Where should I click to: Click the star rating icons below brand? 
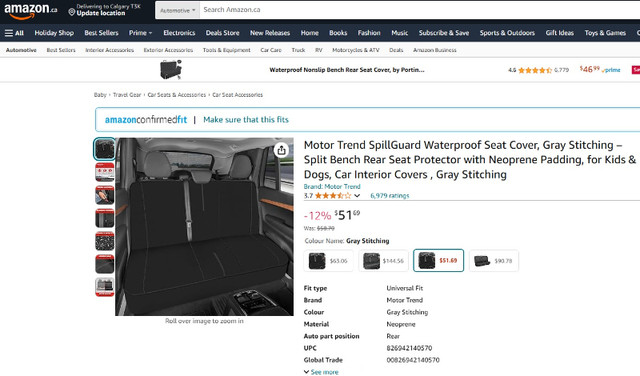click(x=333, y=196)
